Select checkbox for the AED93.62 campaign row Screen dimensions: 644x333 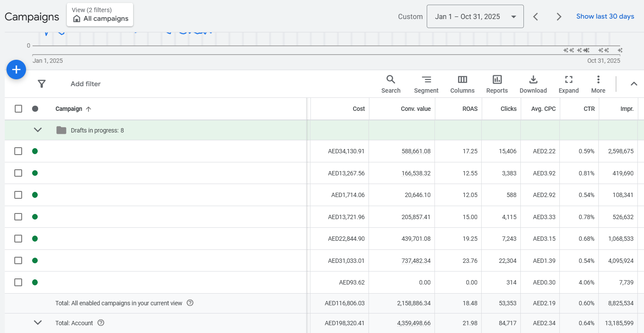18,282
